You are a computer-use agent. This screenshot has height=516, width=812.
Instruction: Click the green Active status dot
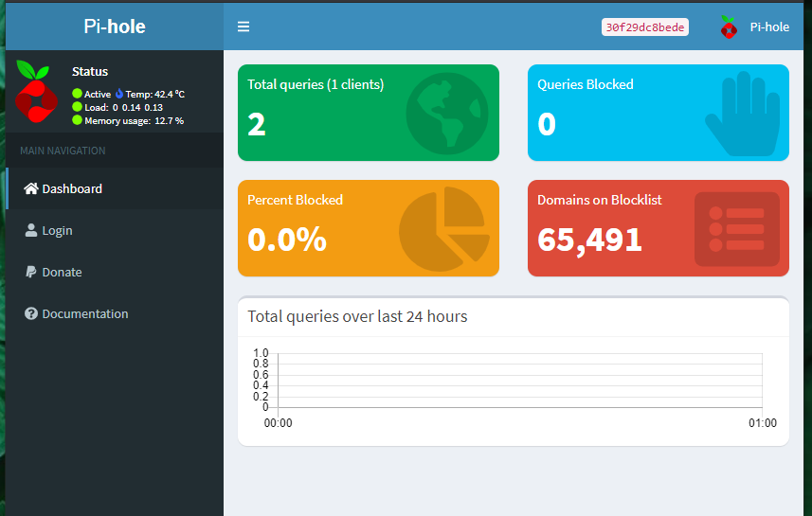[77, 94]
